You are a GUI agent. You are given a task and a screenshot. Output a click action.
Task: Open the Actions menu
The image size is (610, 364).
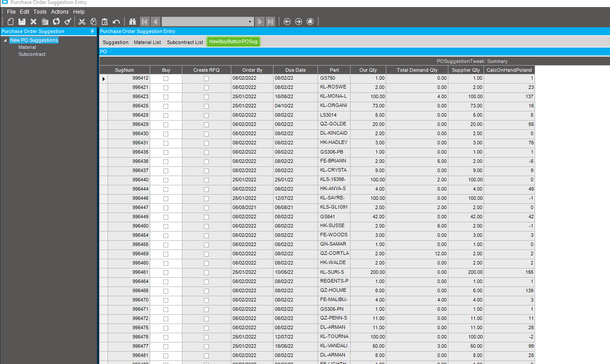(60, 12)
